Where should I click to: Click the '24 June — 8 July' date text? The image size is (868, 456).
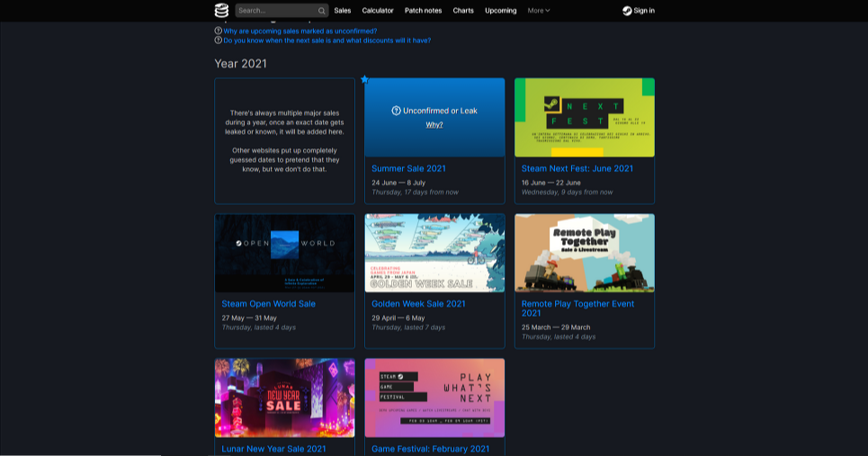pos(398,183)
